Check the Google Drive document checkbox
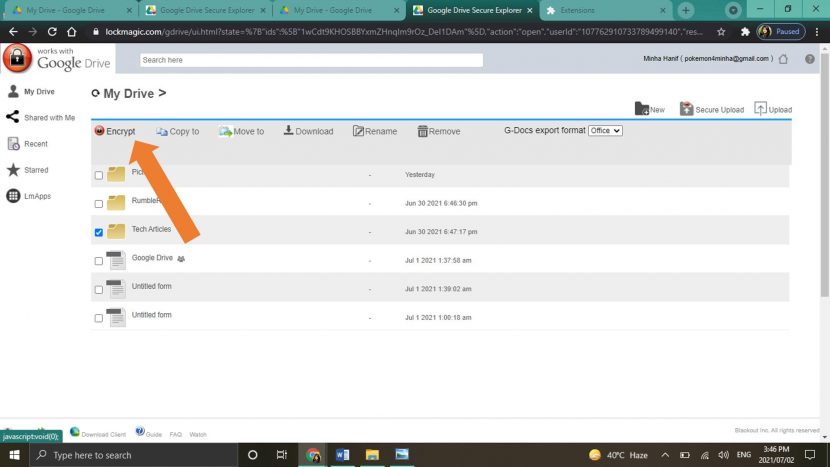This screenshot has height=467, width=830. coord(98,261)
